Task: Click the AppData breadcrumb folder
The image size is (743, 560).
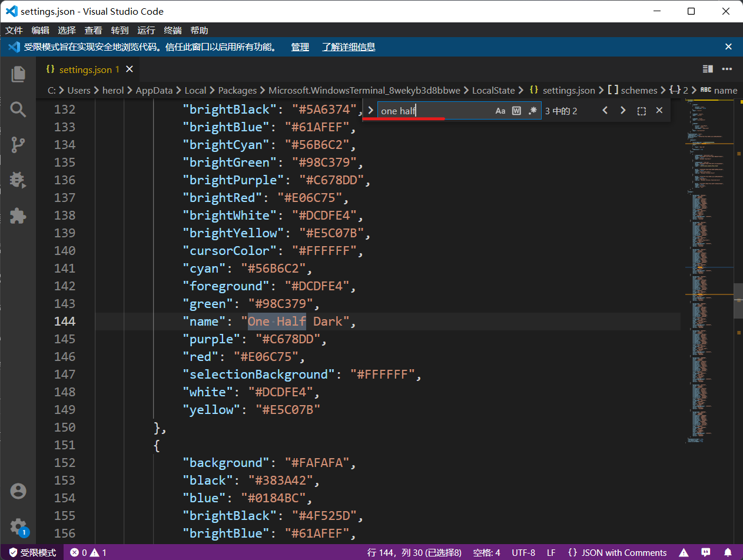Action: click(154, 90)
